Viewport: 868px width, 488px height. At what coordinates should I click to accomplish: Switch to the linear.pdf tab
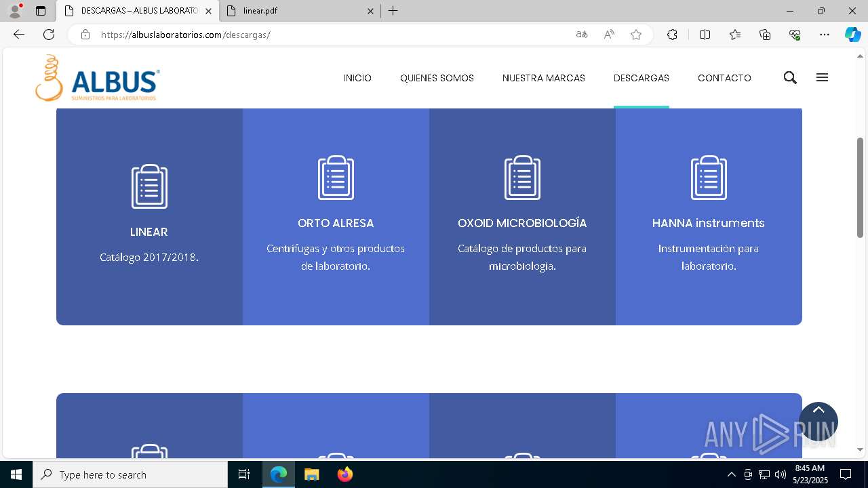point(300,11)
